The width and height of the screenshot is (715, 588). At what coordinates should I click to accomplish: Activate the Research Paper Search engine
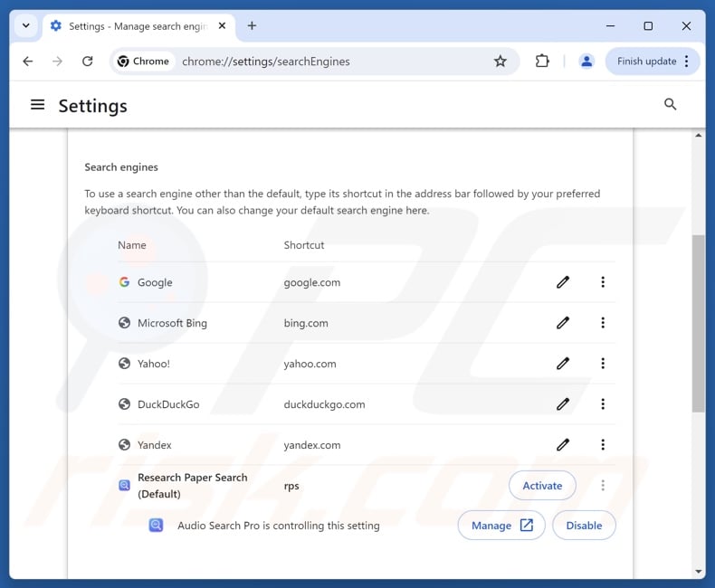(x=542, y=486)
